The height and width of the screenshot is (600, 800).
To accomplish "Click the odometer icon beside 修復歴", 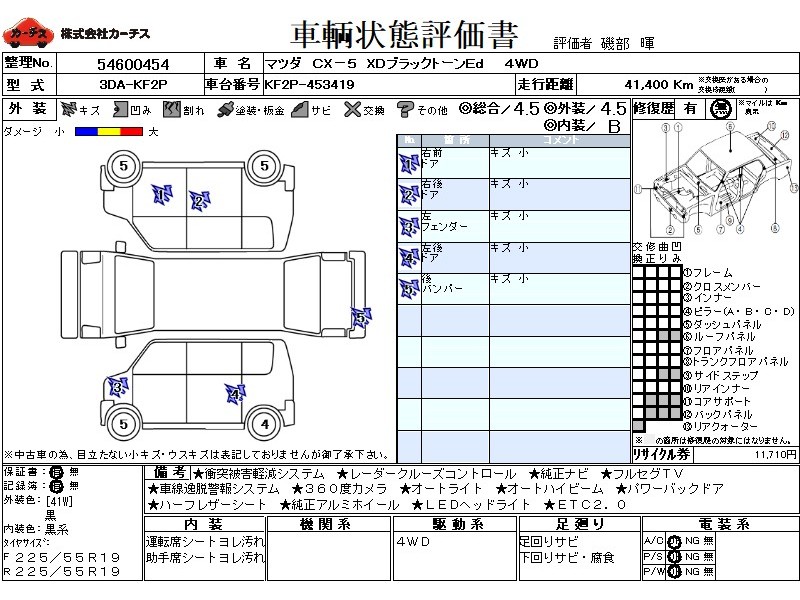I will (721, 109).
